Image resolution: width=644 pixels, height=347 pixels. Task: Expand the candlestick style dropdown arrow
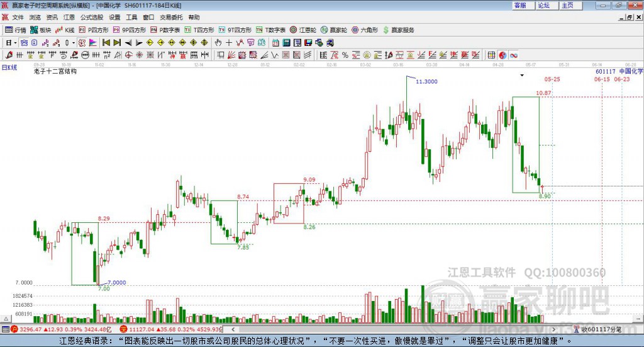pyautogui.click(x=74, y=43)
